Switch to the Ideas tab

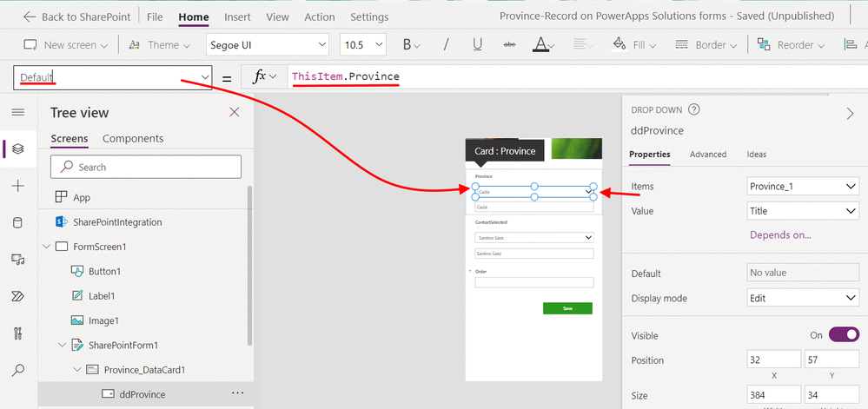click(x=757, y=155)
